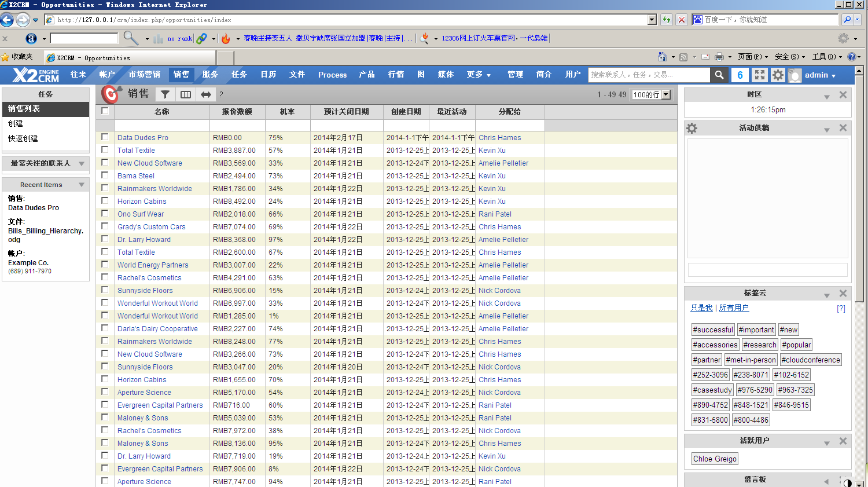
Task: Click the 名称 filter input field
Action: click(162, 125)
